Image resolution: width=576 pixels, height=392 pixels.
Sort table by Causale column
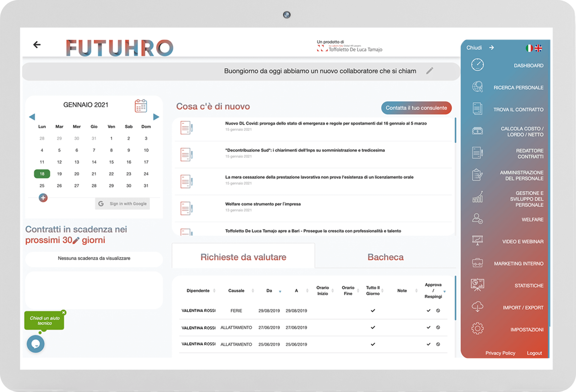click(253, 291)
